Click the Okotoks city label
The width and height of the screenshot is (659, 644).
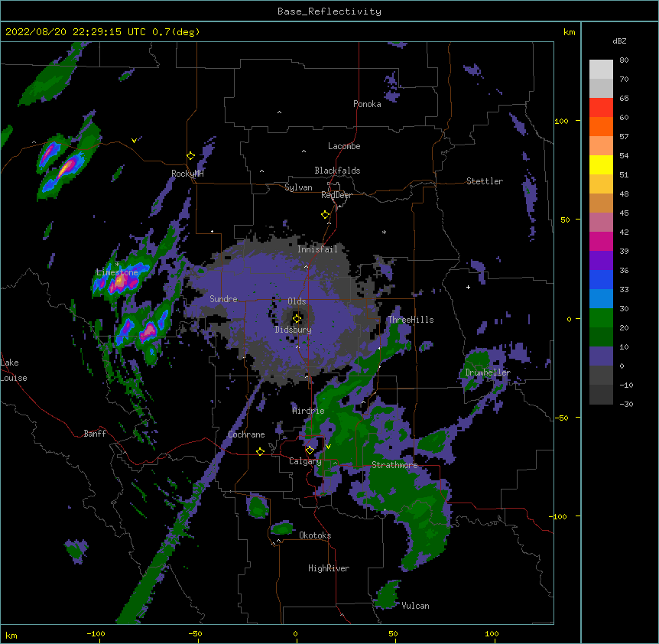(x=315, y=535)
